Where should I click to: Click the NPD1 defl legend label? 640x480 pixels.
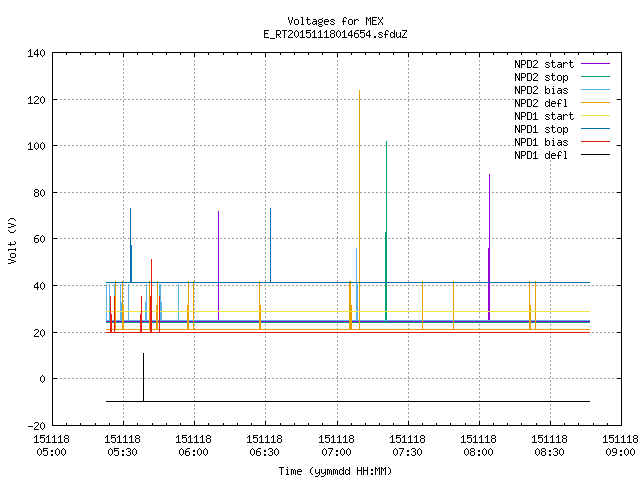point(541,156)
